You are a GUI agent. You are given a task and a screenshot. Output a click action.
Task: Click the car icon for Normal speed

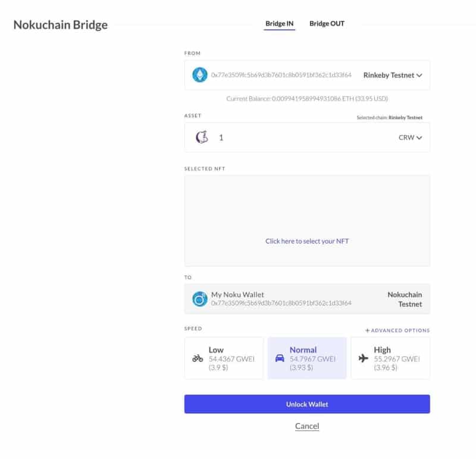click(x=280, y=358)
